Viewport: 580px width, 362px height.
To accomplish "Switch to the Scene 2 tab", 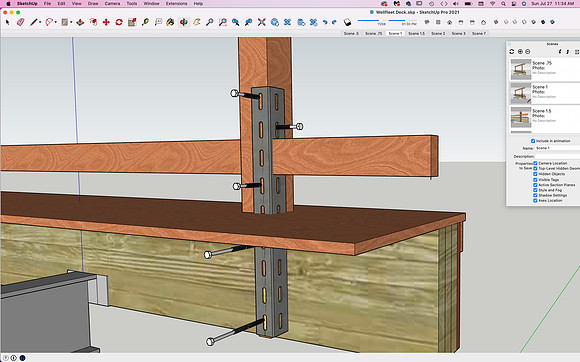I will pyautogui.click(x=438, y=33).
